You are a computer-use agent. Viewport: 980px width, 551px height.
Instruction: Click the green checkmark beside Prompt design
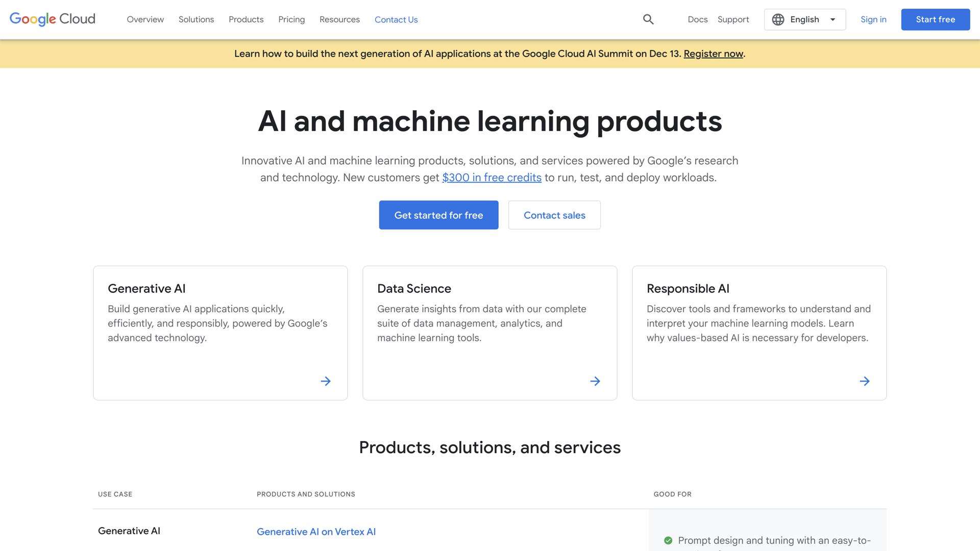point(667,540)
